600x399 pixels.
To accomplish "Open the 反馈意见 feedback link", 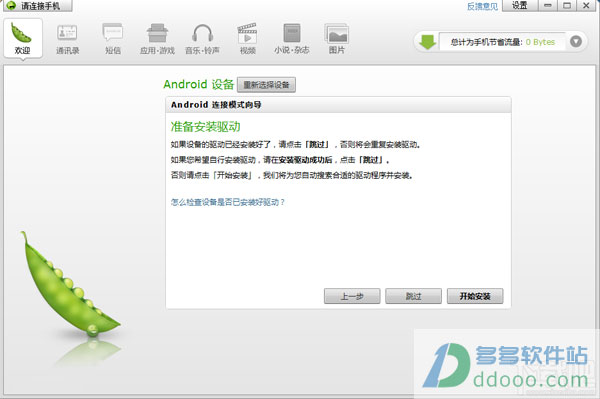I will (483, 6).
